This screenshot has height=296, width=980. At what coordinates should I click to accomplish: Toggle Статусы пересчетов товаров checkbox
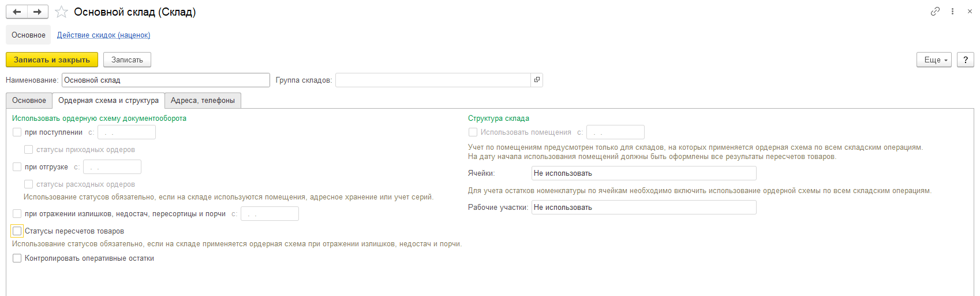[17, 231]
